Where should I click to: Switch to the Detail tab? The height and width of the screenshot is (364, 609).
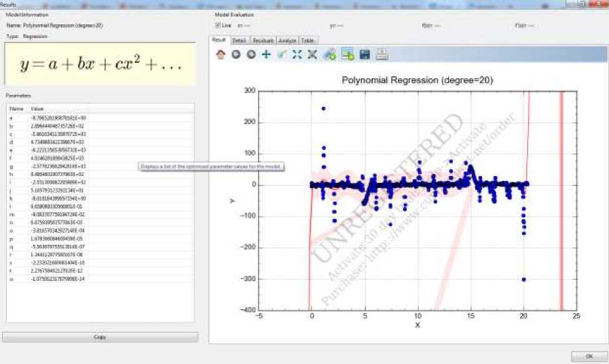pyautogui.click(x=239, y=41)
